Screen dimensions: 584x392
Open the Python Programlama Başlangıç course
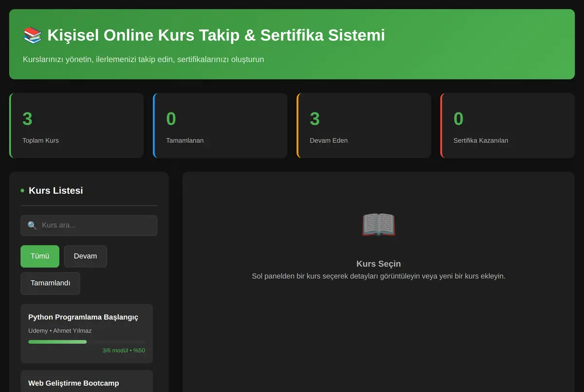click(x=87, y=334)
